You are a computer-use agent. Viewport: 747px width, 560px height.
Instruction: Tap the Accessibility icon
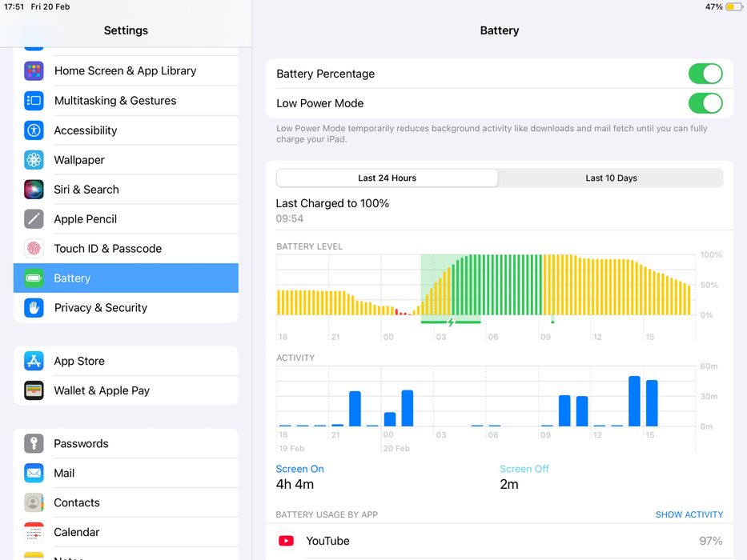point(34,130)
